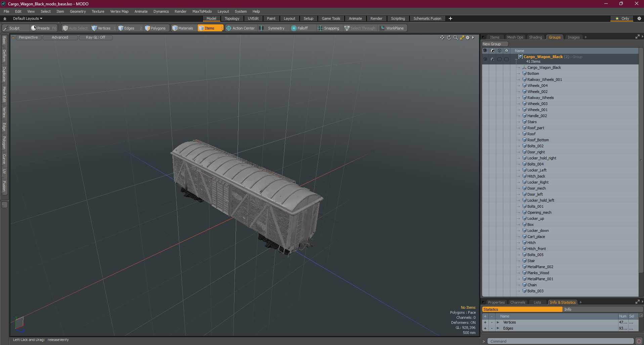Viewport: 644px width, 345px height.
Task: Open the Geometry menu
Action: point(78,11)
